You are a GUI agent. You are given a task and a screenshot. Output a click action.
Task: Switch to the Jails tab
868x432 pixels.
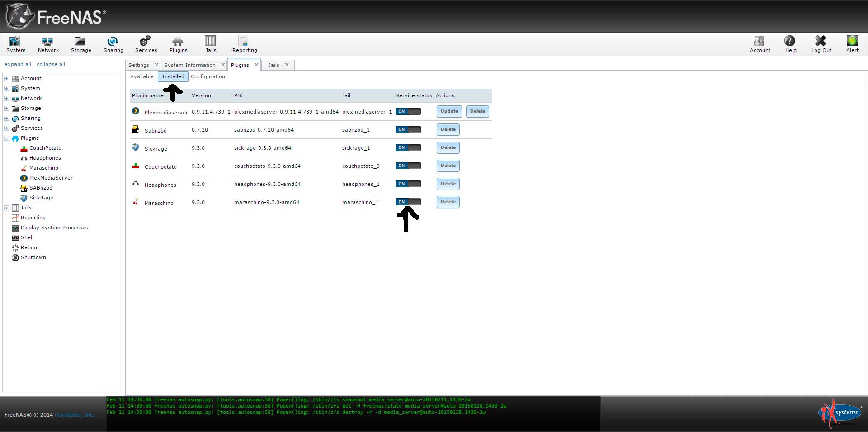274,65
